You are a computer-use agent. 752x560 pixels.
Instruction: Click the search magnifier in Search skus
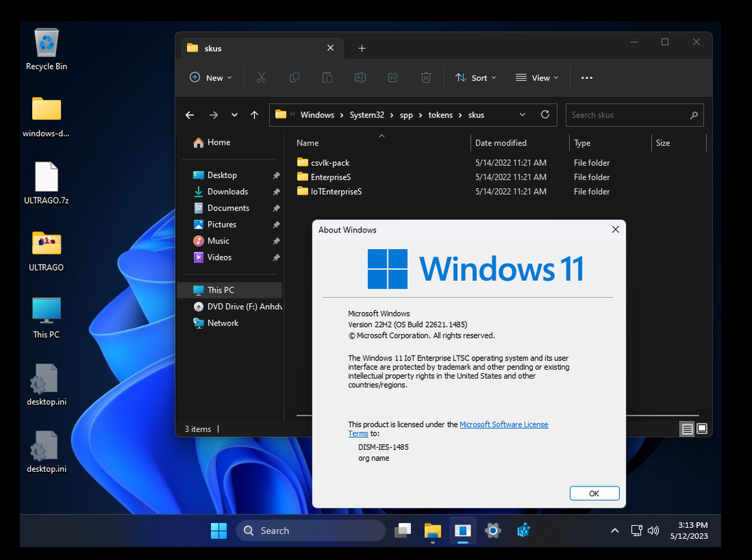(x=693, y=115)
